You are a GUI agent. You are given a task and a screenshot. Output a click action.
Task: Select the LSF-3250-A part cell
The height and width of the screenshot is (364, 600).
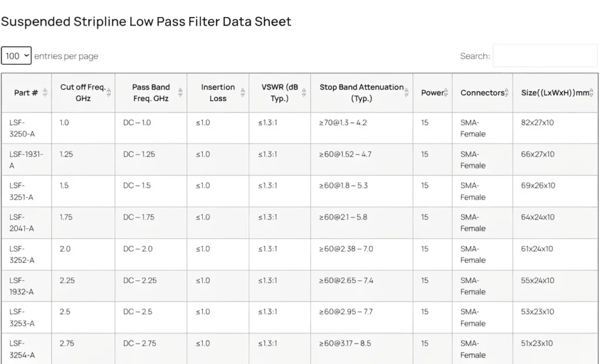point(22,128)
